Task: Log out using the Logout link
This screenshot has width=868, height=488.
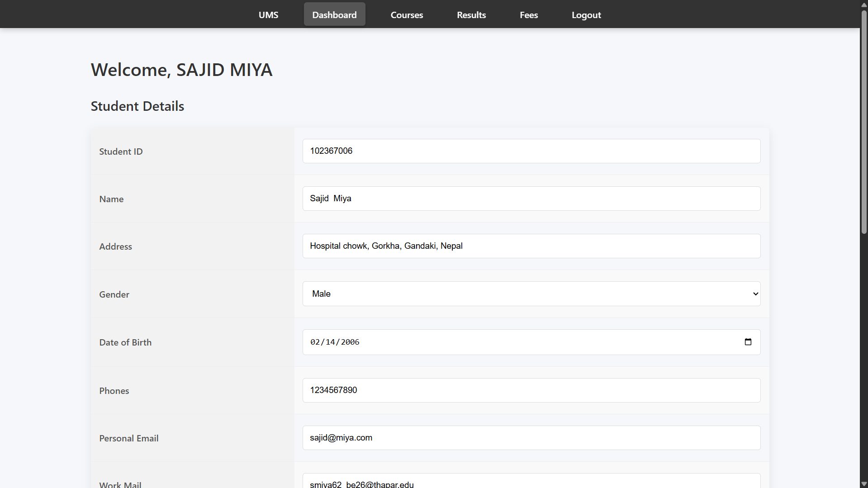Action: point(586,14)
